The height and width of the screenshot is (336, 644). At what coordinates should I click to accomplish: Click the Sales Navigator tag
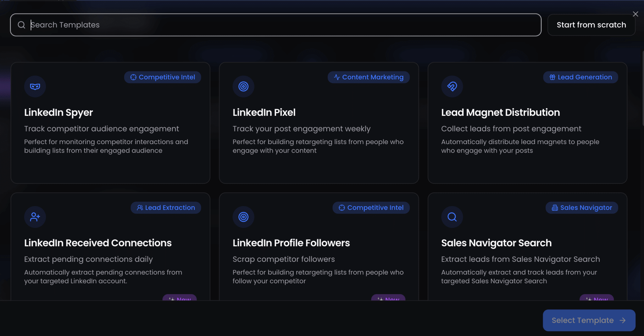point(582,208)
